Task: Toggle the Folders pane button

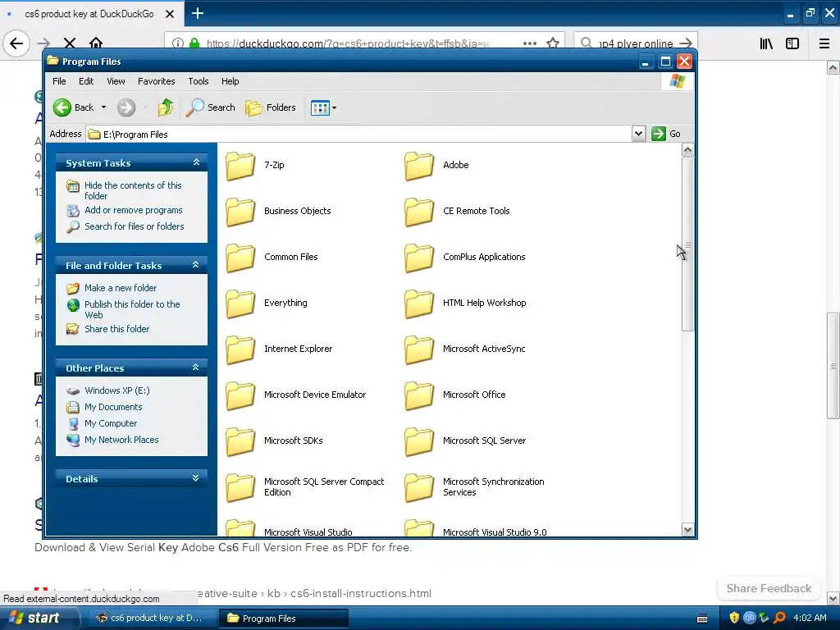Action: [x=271, y=107]
